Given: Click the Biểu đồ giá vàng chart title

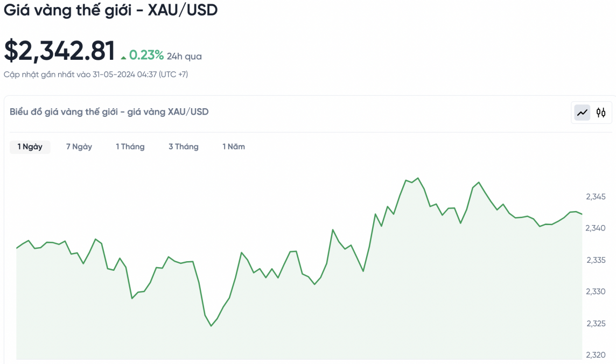Looking at the screenshot, I should [109, 112].
